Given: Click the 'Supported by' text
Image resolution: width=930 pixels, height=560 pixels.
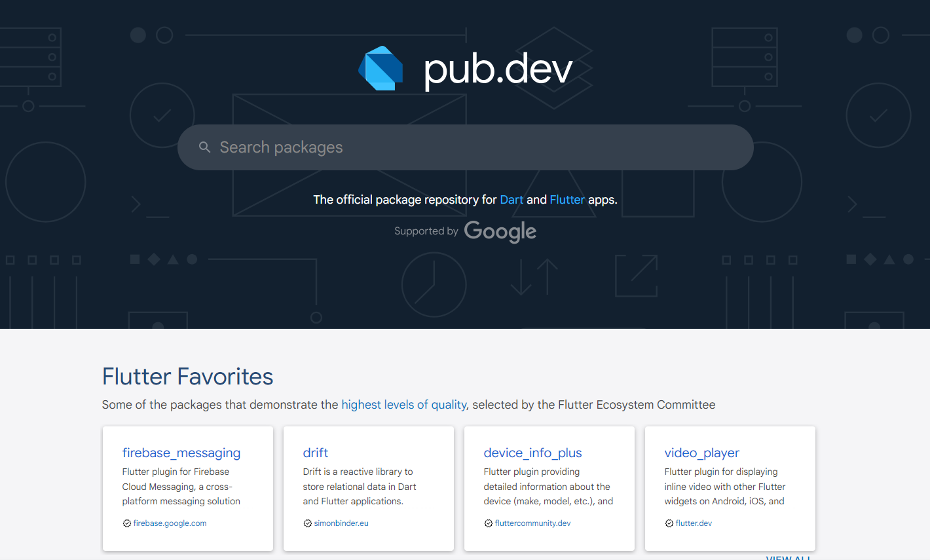Looking at the screenshot, I should point(426,231).
